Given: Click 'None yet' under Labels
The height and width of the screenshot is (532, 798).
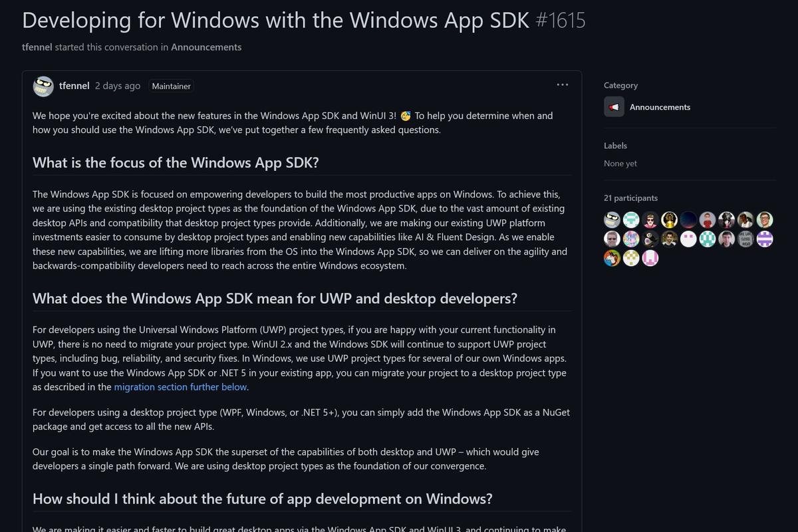Looking at the screenshot, I should (620, 164).
